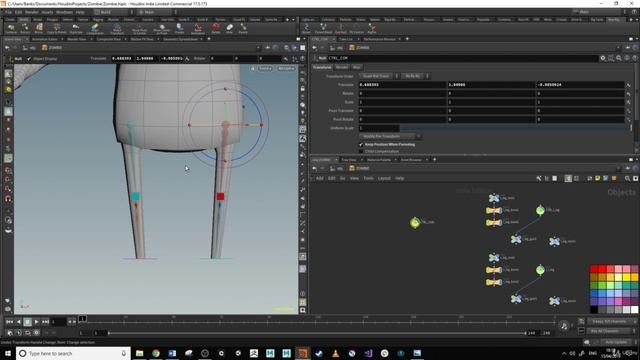Select the Hide shelf tool
This screenshot has width=640, height=360.
[229, 29]
